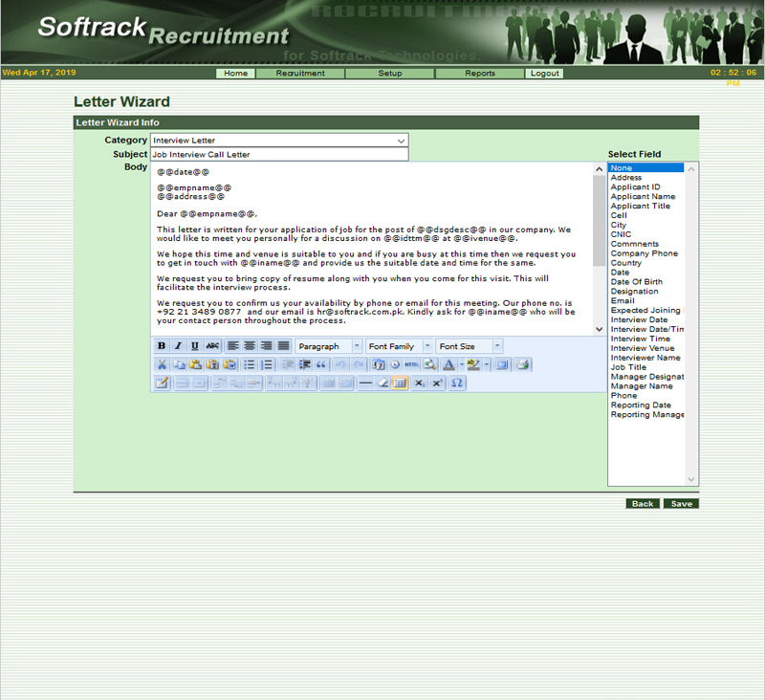
Task: Open the Category dropdown showing Interview Letter
Action: [279, 141]
